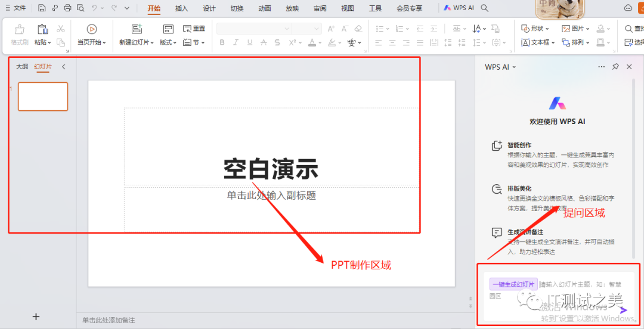Open the 形状 shapes dropdown
This screenshot has width=644, height=329.
(x=535, y=29)
